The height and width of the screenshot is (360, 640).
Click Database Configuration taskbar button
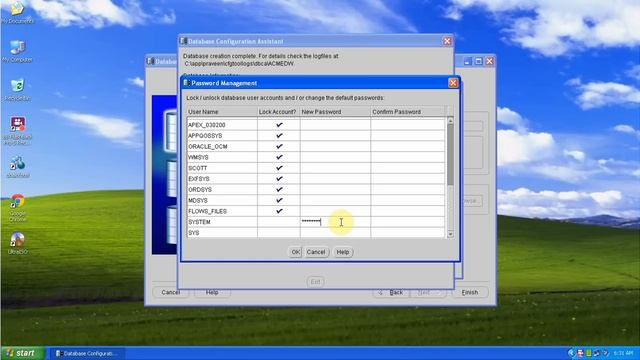[x=87, y=353]
